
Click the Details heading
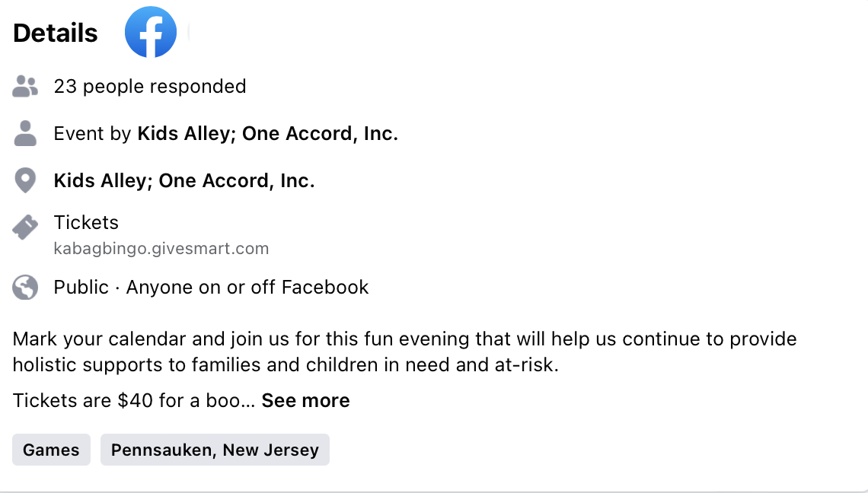pos(56,33)
